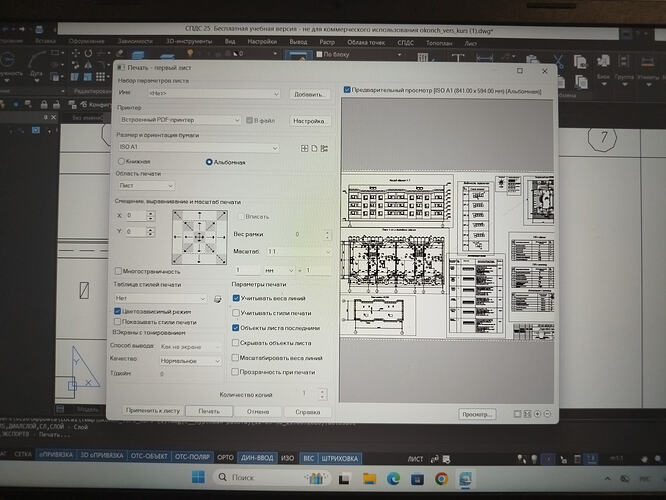The image size is (666, 500).
Task: Click the zoom-in preview icon
Action: (x=537, y=414)
